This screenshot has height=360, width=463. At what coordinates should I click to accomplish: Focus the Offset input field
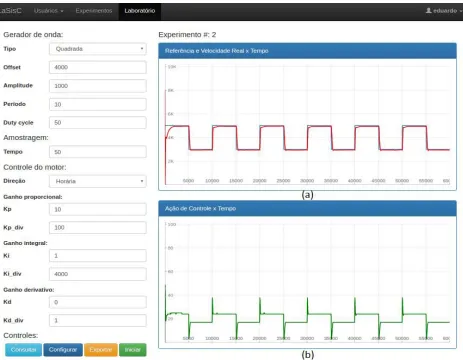[x=98, y=67]
